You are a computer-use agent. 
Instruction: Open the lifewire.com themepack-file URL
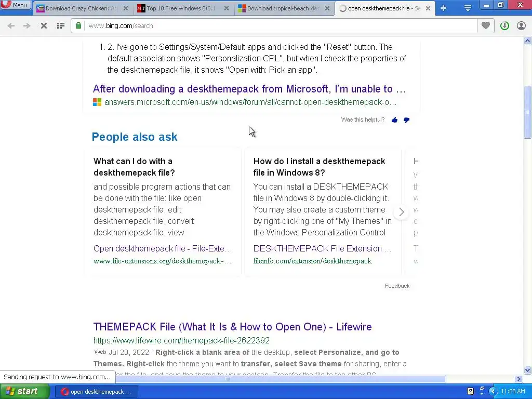(x=181, y=340)
